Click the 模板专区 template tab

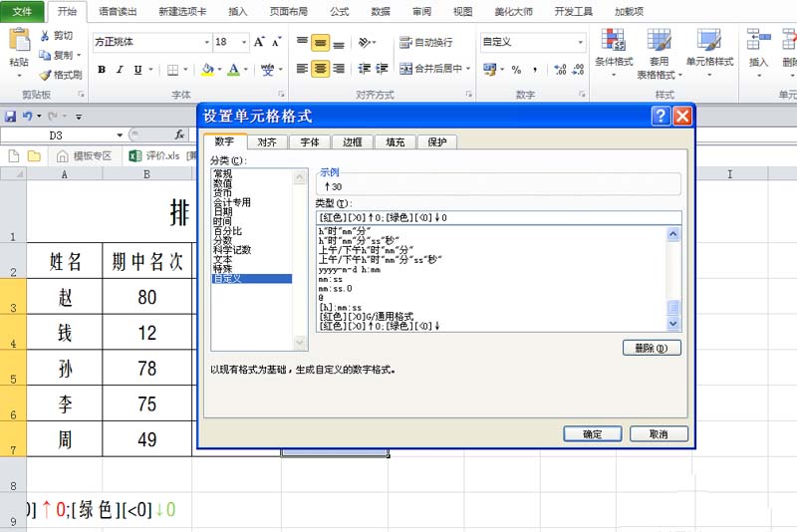coord(85,156)
